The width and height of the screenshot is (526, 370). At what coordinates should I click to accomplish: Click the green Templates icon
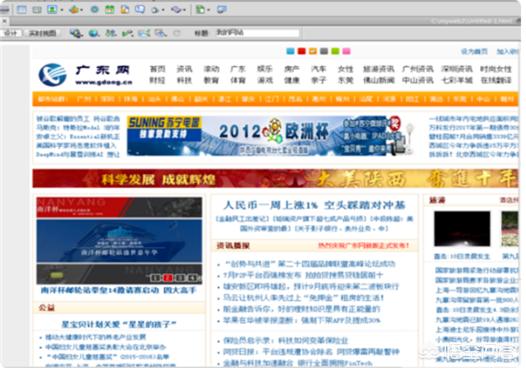tap(200, 9)
